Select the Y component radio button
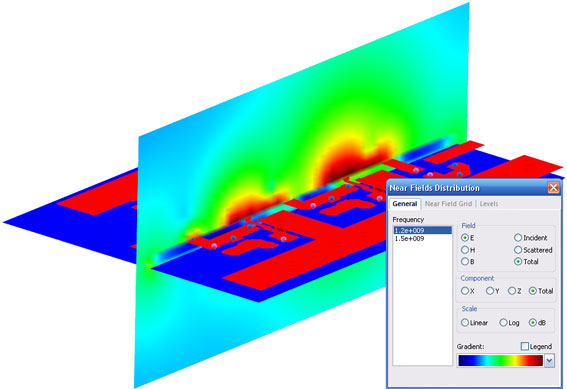This screenshot has height=389, width=567. 493,291
